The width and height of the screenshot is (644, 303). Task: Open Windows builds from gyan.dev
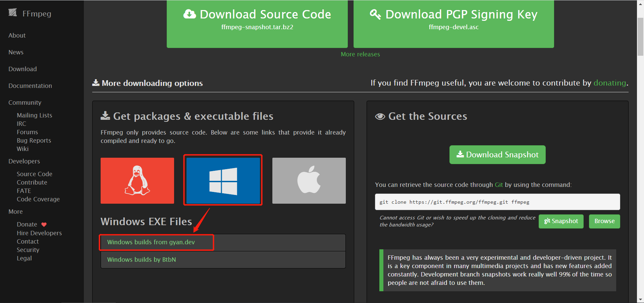click(x=151, y=242)
